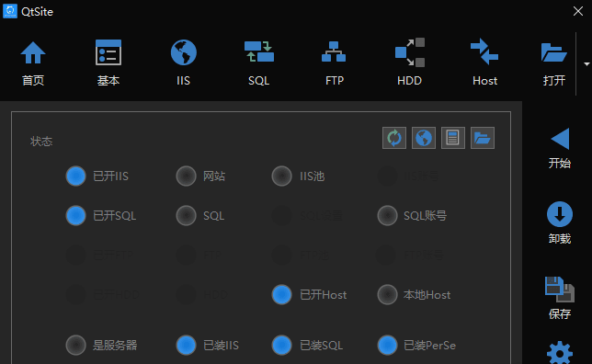The height and width of the screenshot is (364, 592).
Task: Toggle the 网站 indicator
Action: (186, 176)
